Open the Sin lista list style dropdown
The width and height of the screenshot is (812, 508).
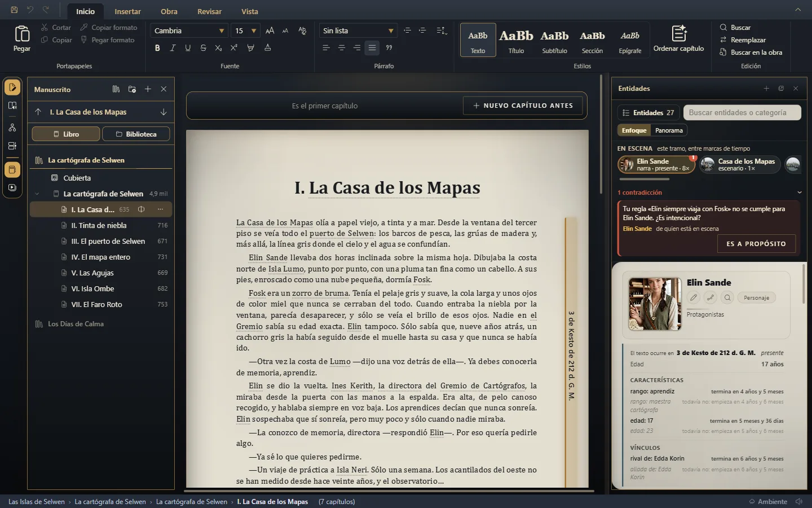coord(358,30)
